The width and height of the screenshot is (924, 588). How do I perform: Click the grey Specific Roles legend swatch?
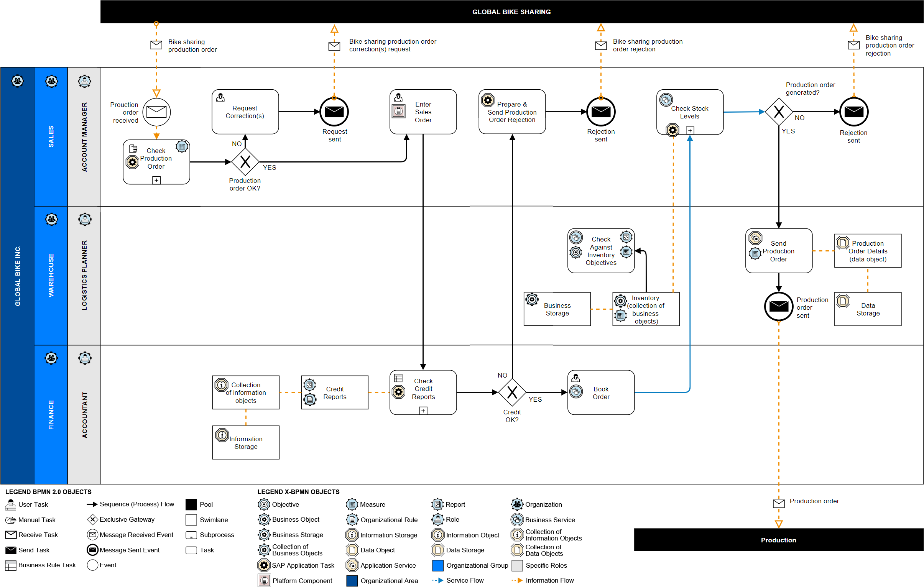coord(517,565)
